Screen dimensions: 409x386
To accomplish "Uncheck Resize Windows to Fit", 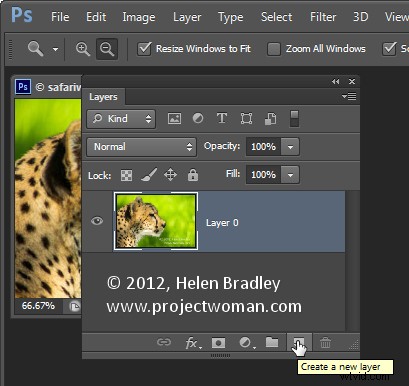I will coord(144,49).
